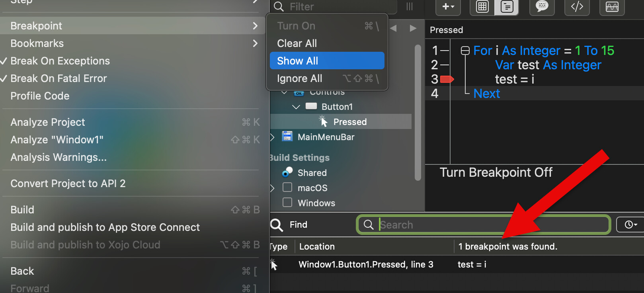Click the waveform toolbar icon

(x=612, y=7)
